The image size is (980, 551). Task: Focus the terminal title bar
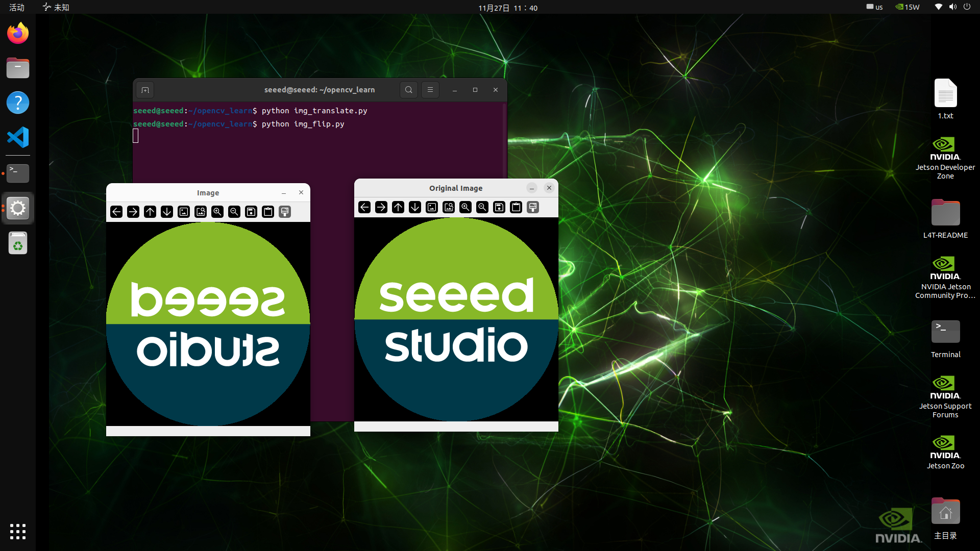coord(320,90)
